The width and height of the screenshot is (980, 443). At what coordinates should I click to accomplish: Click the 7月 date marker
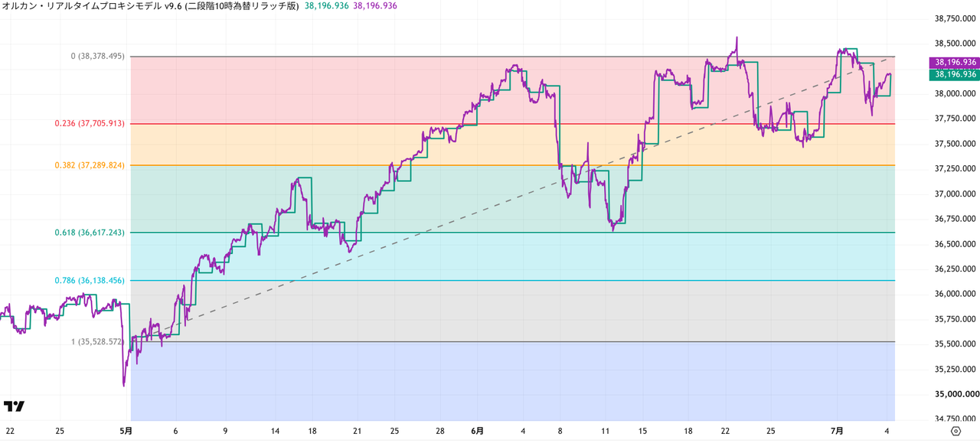coord(838,432)
